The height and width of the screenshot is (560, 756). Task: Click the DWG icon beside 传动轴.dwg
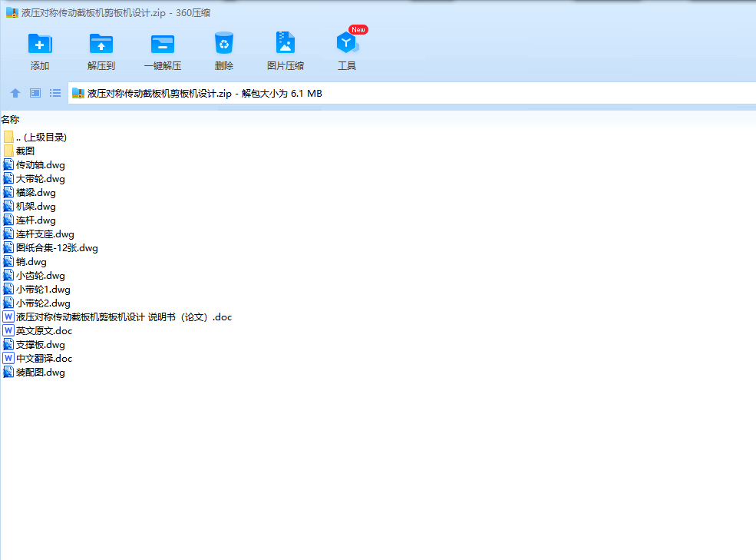coord(8,164)
